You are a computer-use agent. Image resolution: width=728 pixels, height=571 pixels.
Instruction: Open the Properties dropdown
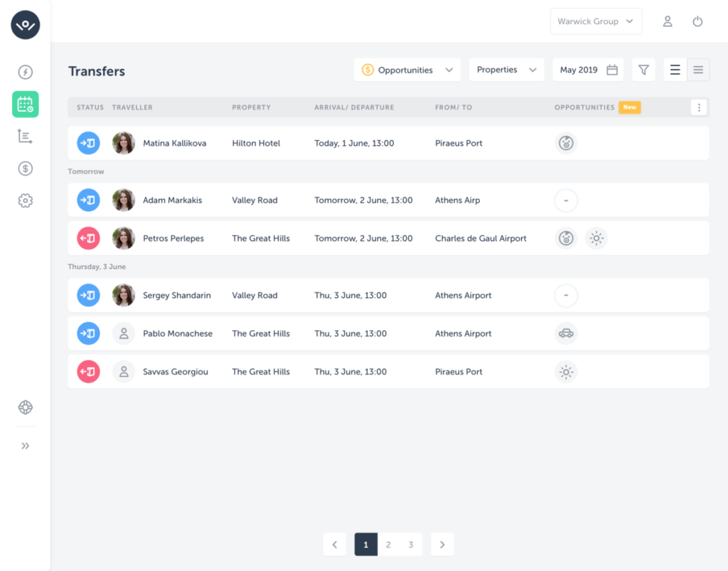[506, 70]
